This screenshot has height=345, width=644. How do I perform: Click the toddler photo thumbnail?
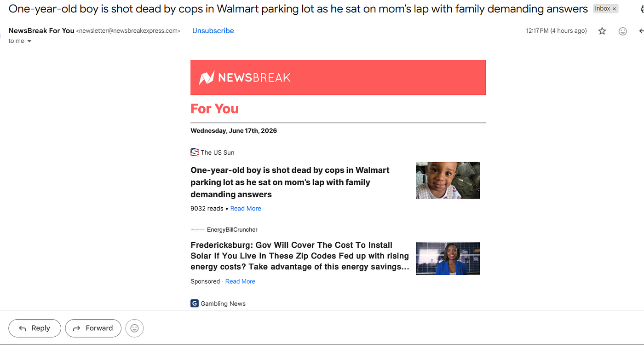point(448,181)
